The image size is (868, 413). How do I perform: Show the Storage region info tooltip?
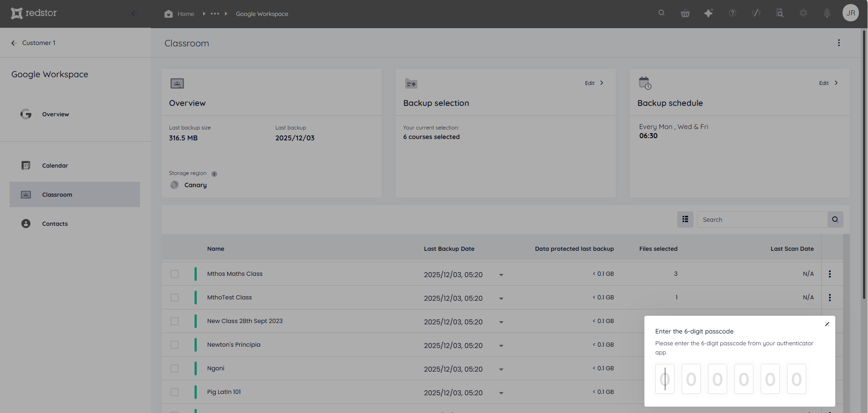click(x=214, y=174)
